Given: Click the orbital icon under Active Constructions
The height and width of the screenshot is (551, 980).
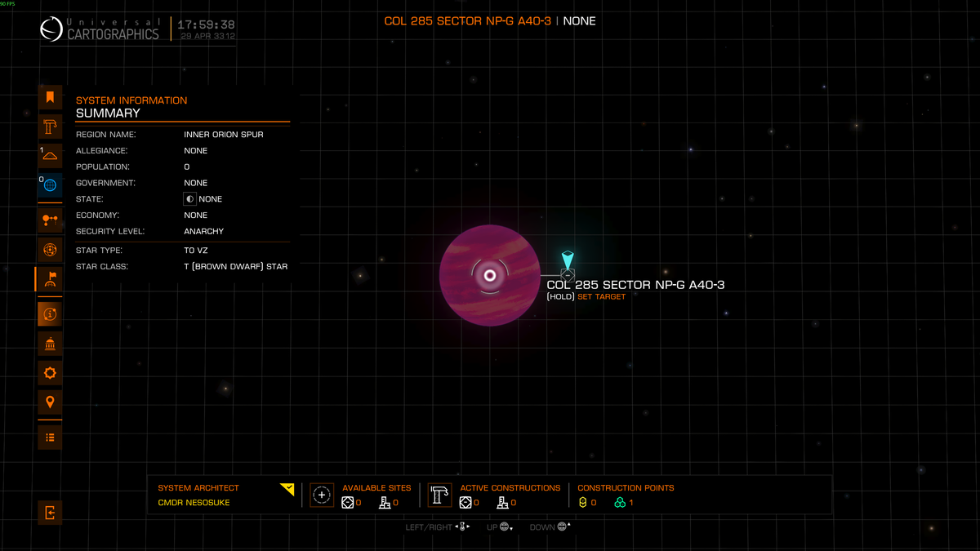Looking at the screenshot, I should (465, 503).
